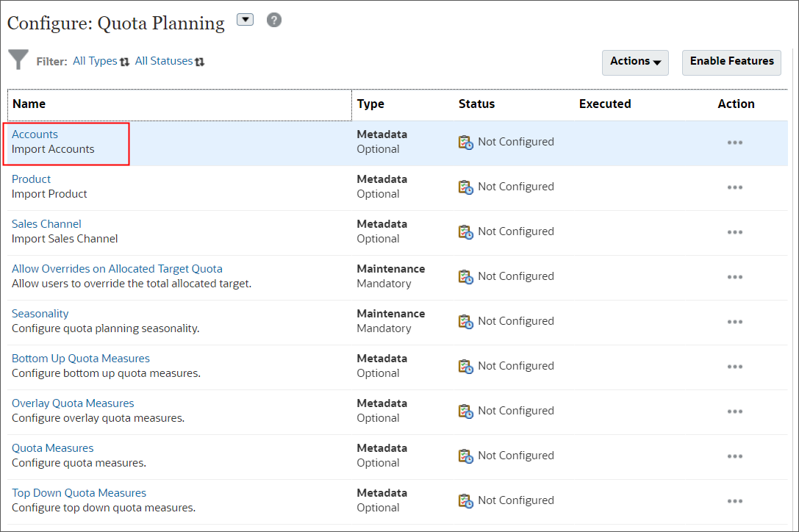Select 'Configure top down quota measures.' text
The height and width of the screenshot is (532, 799).
click(104, 508)
